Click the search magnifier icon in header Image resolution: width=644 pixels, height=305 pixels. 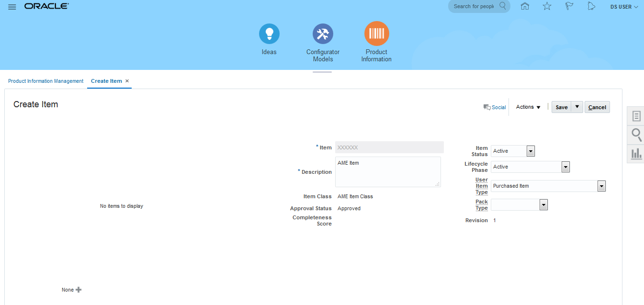503,6
